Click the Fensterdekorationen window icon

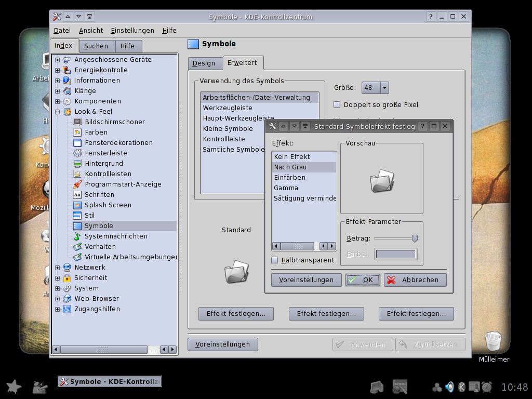tap(77, 143)
